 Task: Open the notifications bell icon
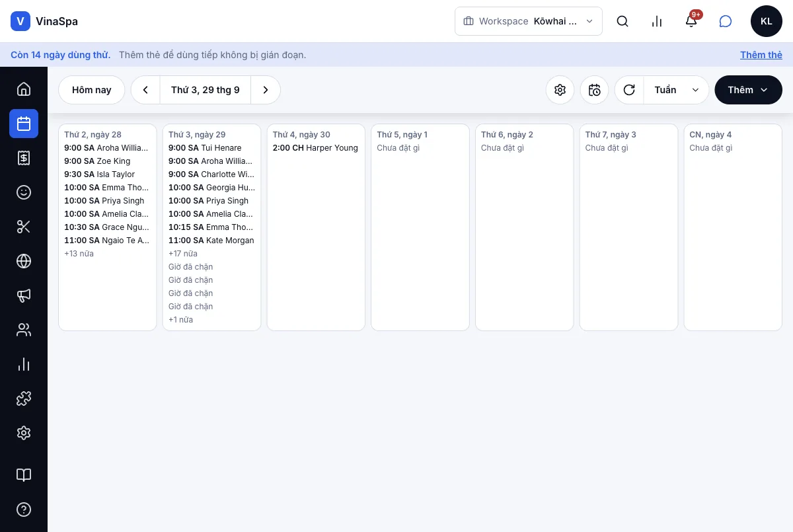tap(691, 21)
